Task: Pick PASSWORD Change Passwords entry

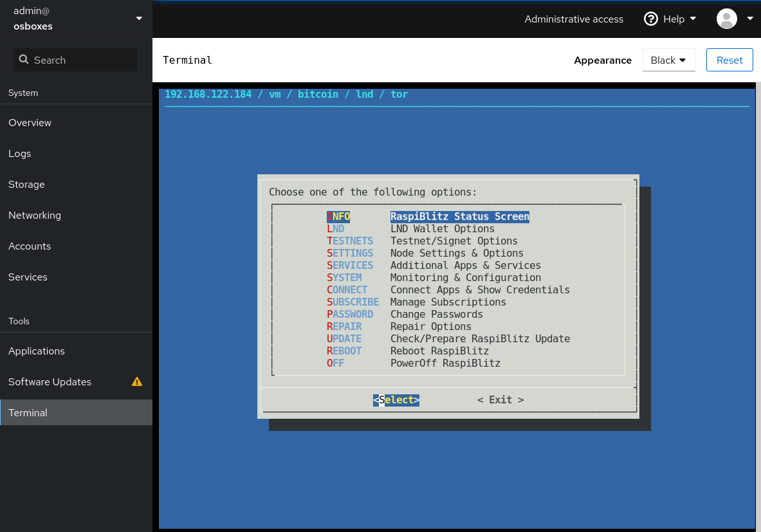Action: coord(405,314)
